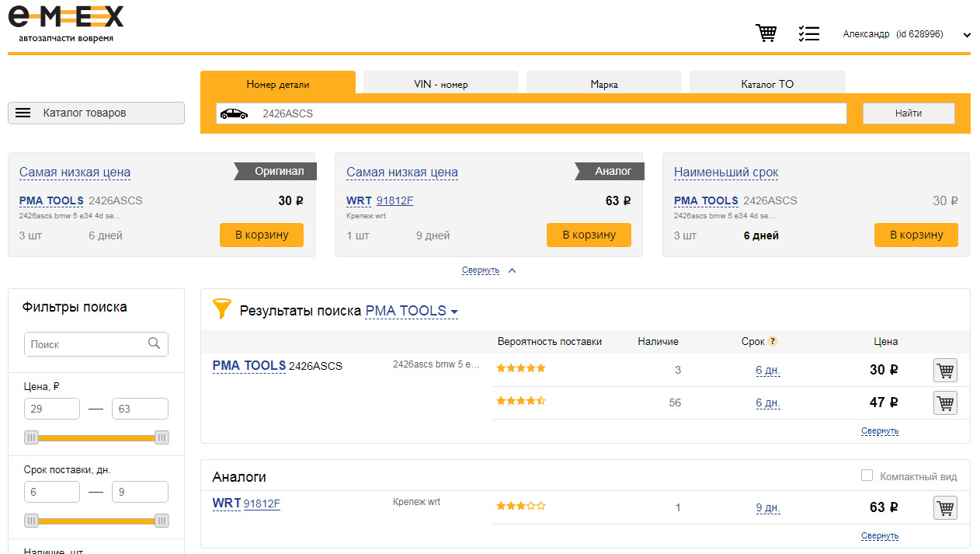This screenshot has height=554, width=980.
Task: Click the Крепеж wrt description in Аналоги
Action: tap(416, 502)
